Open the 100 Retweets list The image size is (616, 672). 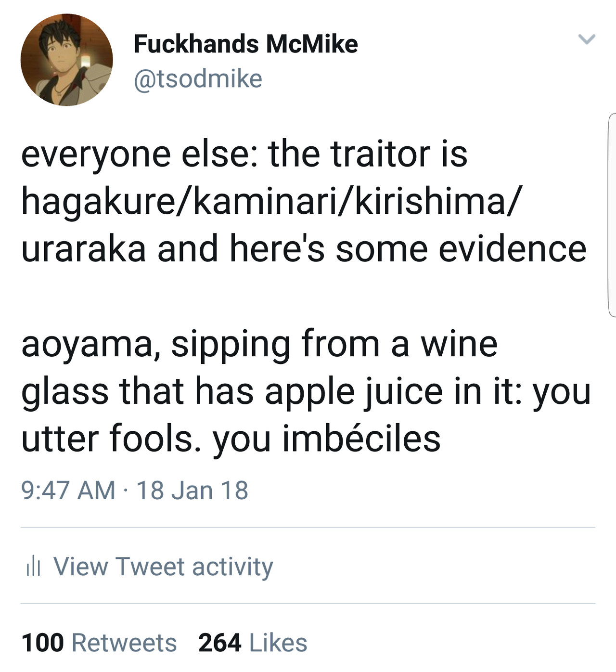pyautogui.click(x=99, y=643)
